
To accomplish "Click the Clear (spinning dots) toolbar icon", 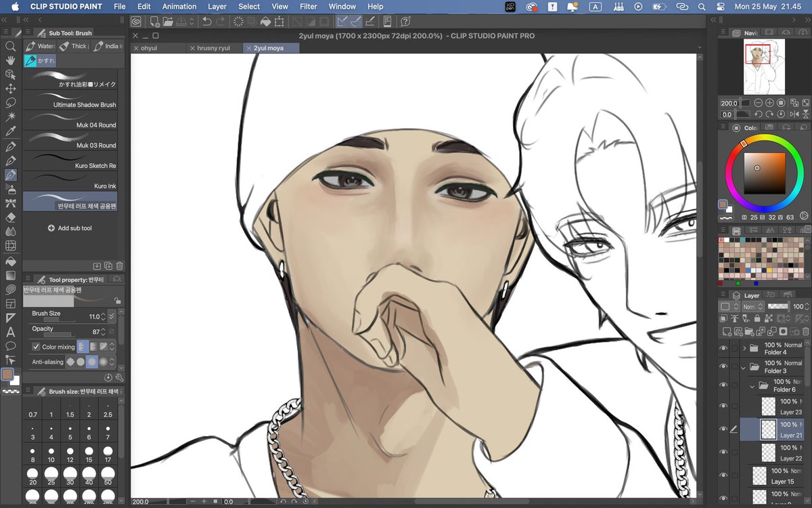I will [x=238, y=22].
